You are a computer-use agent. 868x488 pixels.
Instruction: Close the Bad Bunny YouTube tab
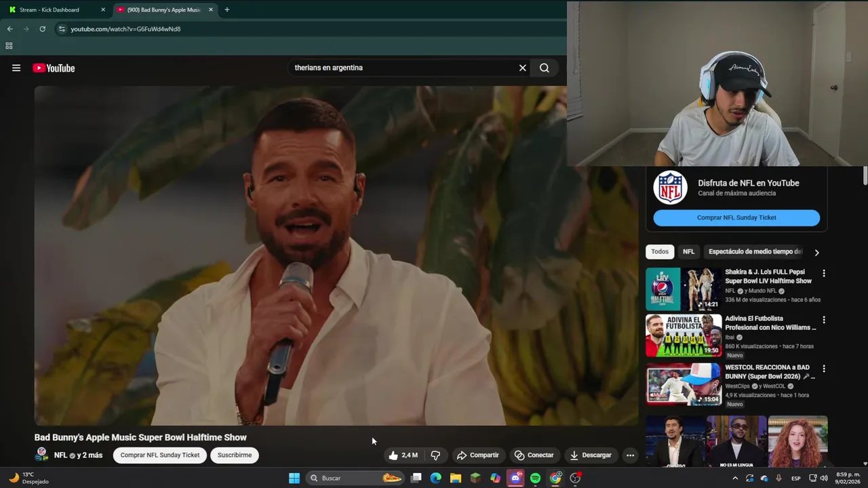(211, 9)
